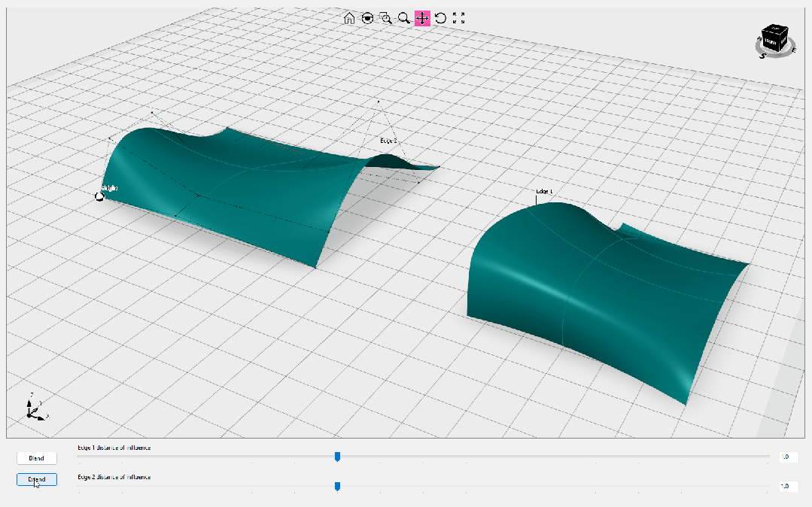Click the Edge 2 influence value field
The width and height of the screenshot is (812, 507).
tap(789, 486)
